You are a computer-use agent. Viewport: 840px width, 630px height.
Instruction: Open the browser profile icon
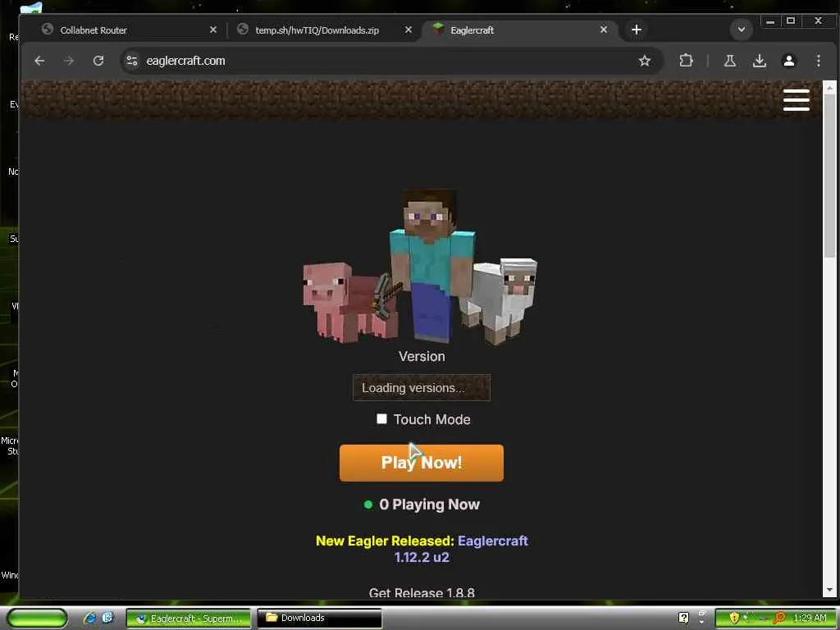(789, 61)
